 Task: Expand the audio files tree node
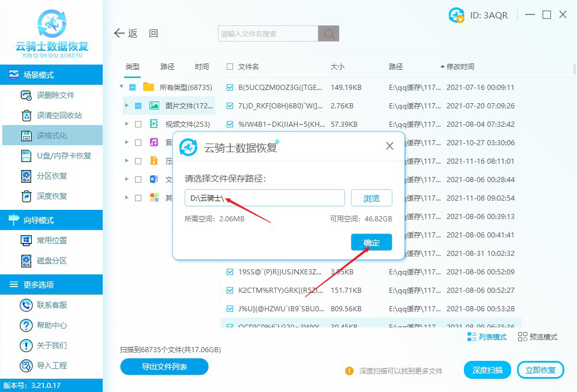127,142
